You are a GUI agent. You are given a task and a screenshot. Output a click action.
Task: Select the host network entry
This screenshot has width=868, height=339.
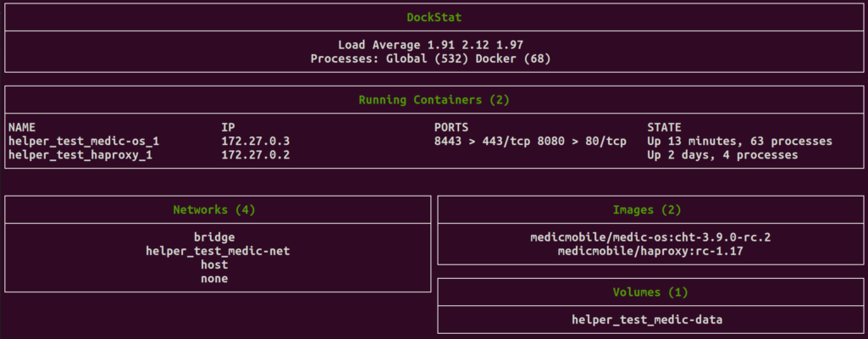(x=214, y=264)
